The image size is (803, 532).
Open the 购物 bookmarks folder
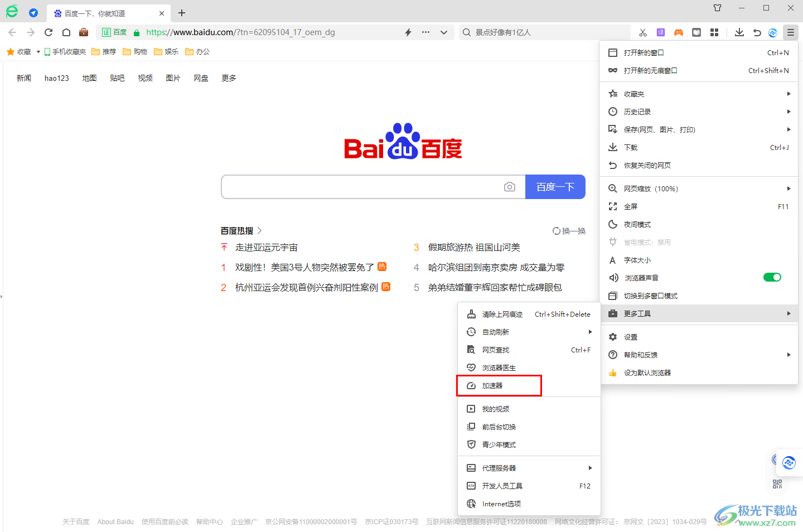coord(135,52)
